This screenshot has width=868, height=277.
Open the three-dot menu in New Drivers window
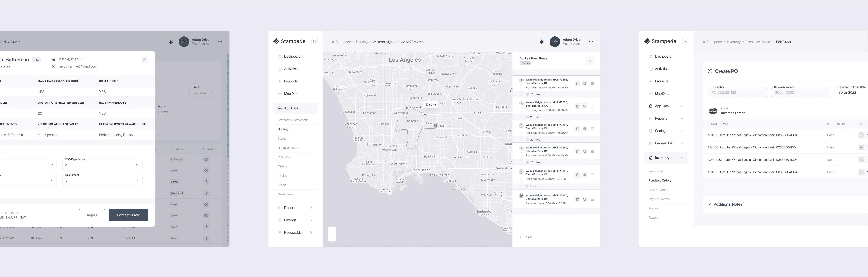220,42
